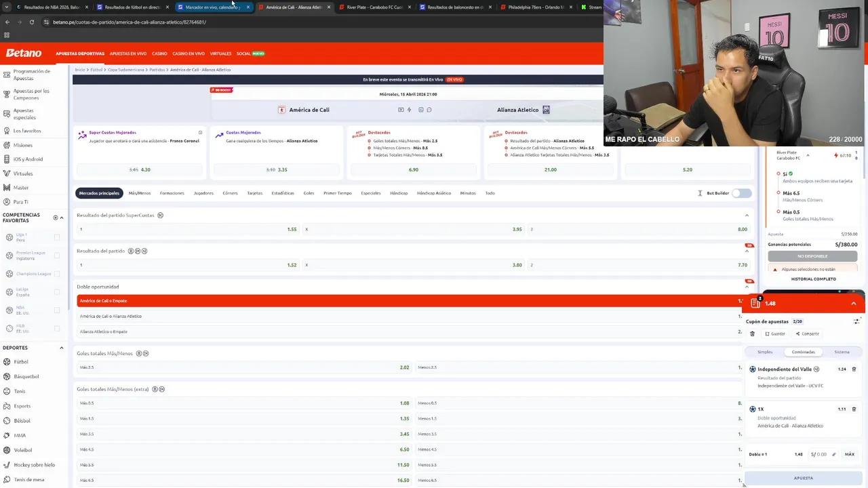Image resolution: width=868 pixels, height=488 pixels.
Task: Reload the page with browser refresh icon
Action: [x=31, y=22]
